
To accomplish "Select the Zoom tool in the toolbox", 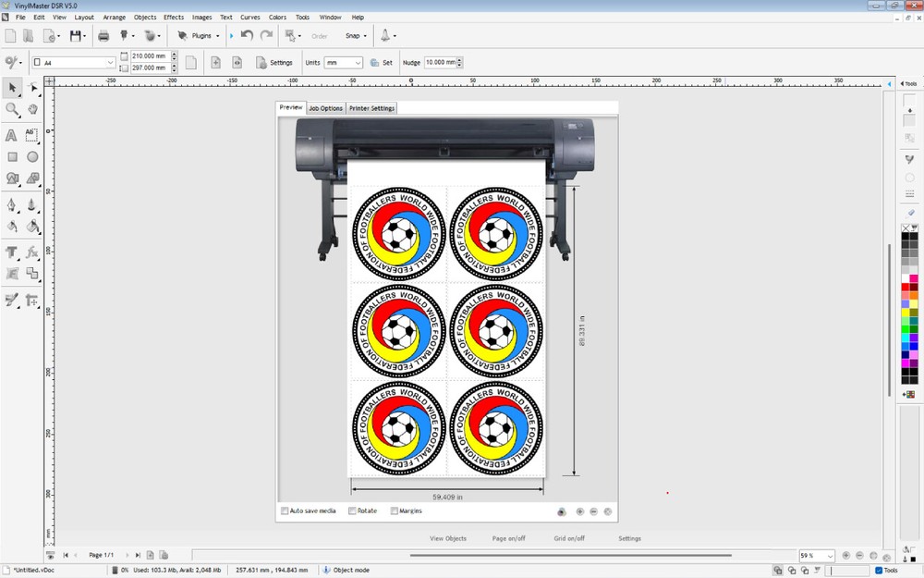I will pyautogui.click(x=12, y=109).
